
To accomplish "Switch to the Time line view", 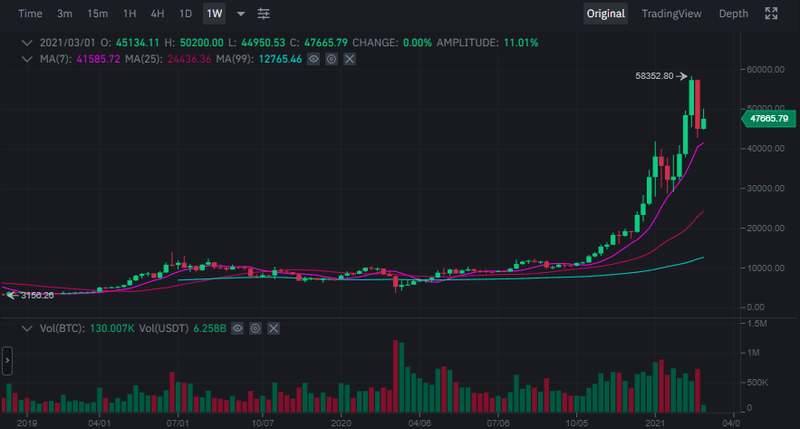I will click(x=30, y=14).
